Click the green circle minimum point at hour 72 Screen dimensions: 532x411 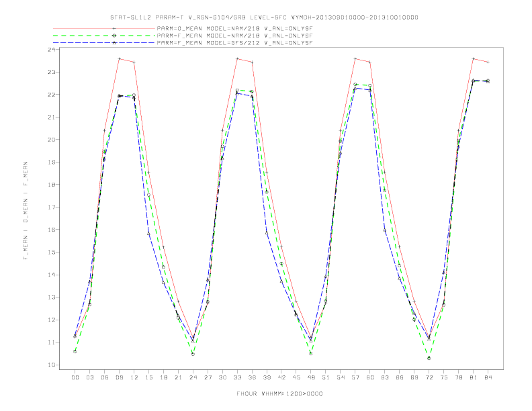click(429, 359)
